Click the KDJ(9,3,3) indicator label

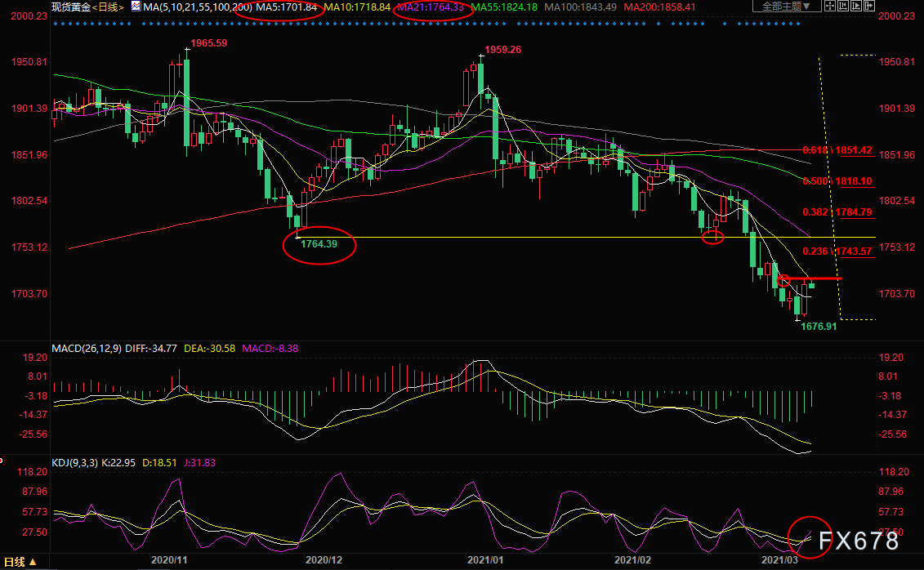pos(75,463)
